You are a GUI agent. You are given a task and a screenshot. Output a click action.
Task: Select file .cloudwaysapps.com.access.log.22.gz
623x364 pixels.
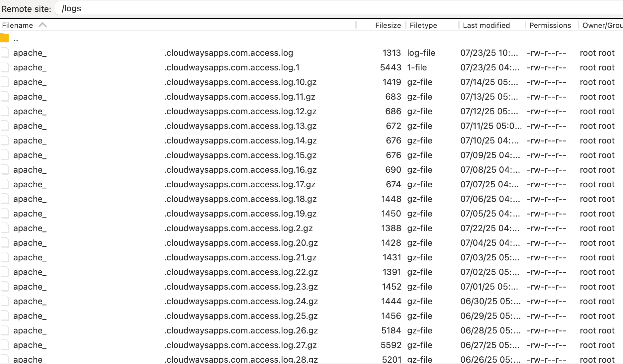(241, 272)
